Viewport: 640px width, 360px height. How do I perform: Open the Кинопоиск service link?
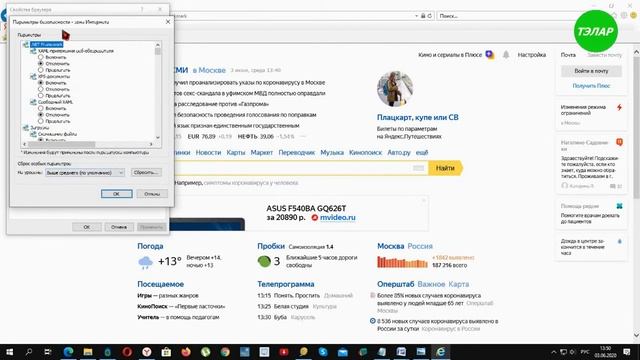[x=365, y=152]
